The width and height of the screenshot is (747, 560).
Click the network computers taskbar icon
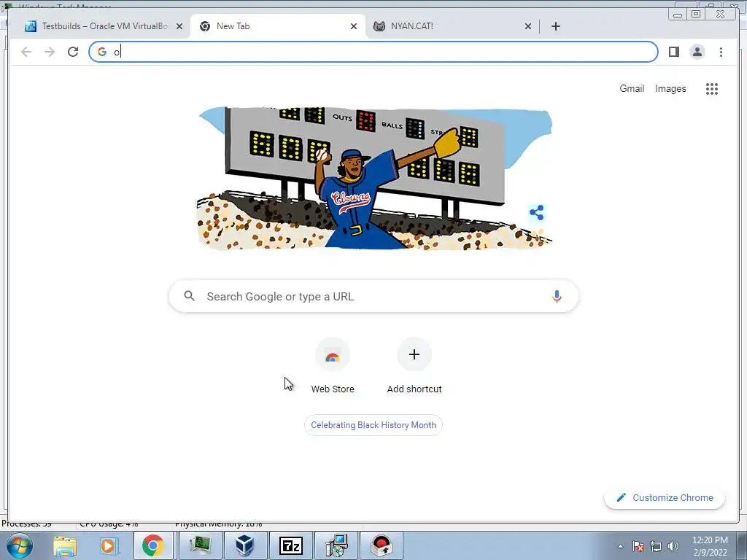tap(336, 545)
